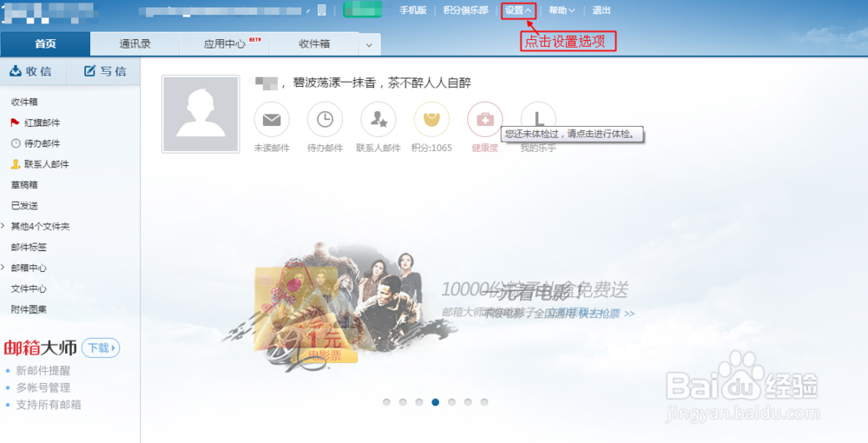Click 写信 to compose mail
Image resolution: width=868 pixels, height=443 pixels.
click(x=105, y=71)
